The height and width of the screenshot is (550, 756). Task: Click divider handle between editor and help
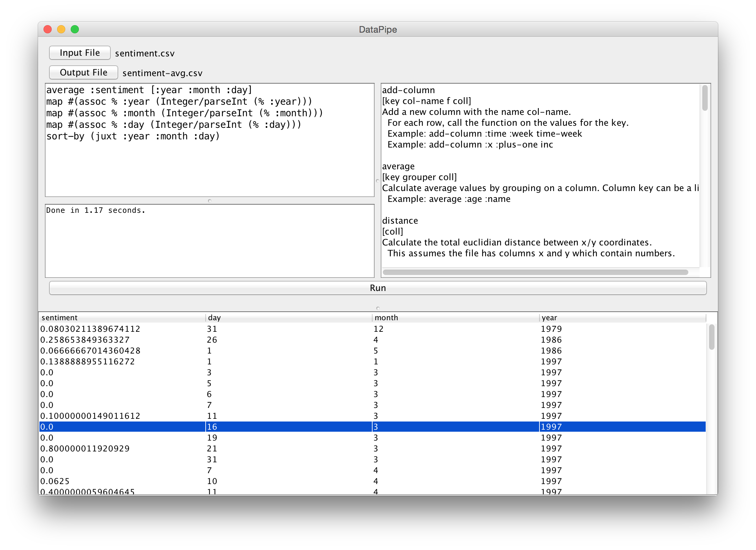[377, 181]
